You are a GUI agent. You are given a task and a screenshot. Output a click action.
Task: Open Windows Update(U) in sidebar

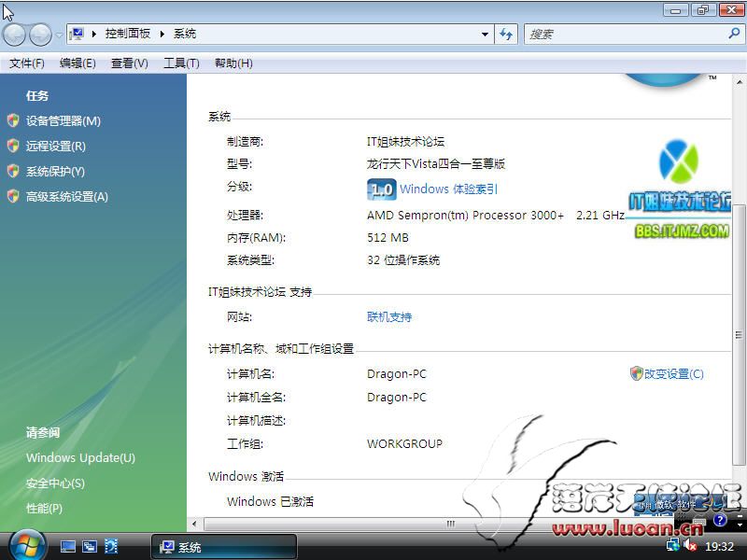(80, 457)
